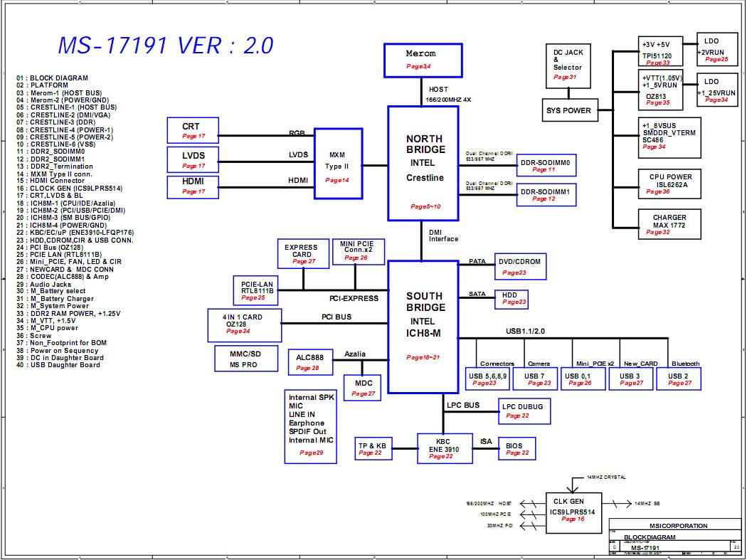Click index entry 14 : MXM Type II conn.

(54, 174)
